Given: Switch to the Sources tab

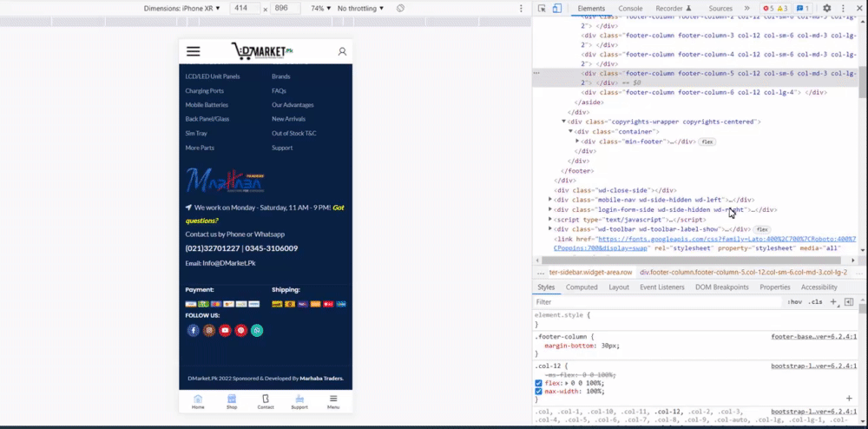Looking at the screenshot, I should point(720,9).
